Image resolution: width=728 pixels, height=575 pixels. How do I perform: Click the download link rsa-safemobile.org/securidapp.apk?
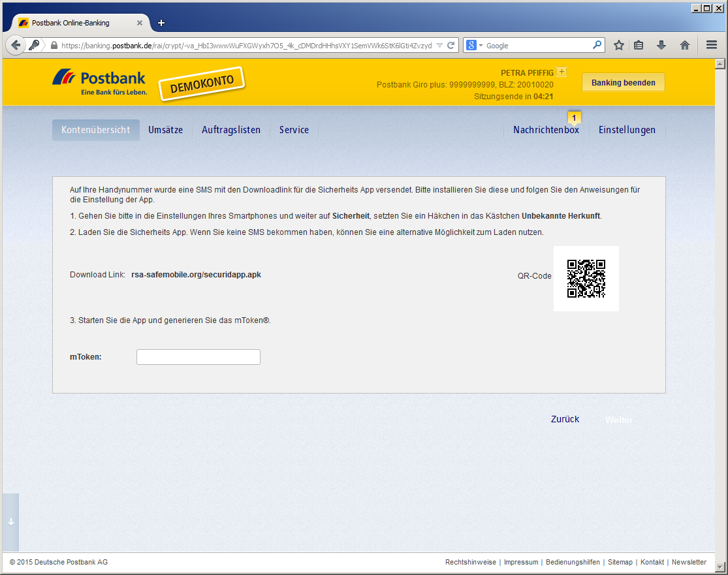coord(196,275)
